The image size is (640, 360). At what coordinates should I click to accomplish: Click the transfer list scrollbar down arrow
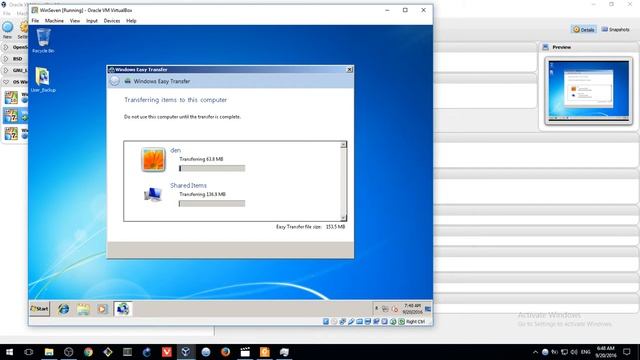click(x=343, y=218)
